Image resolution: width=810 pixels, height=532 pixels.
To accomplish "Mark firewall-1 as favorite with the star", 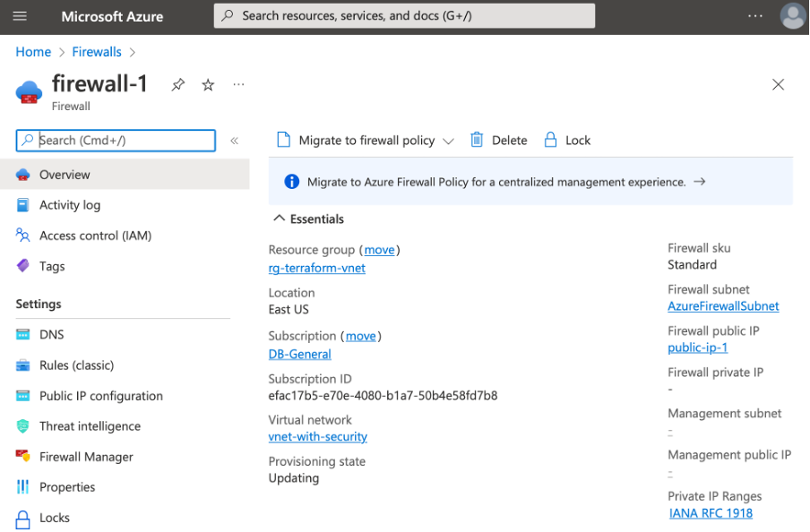I will [x=208, y=85].
